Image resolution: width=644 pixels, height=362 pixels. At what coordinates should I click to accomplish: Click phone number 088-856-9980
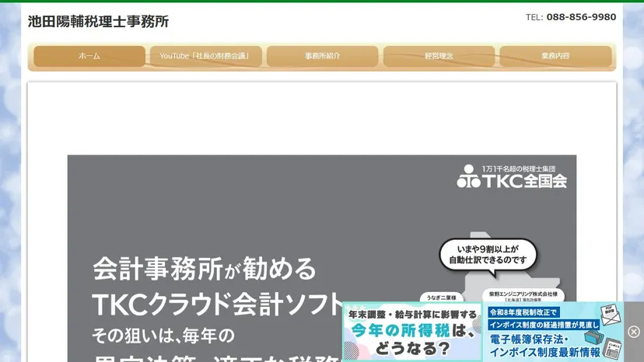[x=581, y=17]
